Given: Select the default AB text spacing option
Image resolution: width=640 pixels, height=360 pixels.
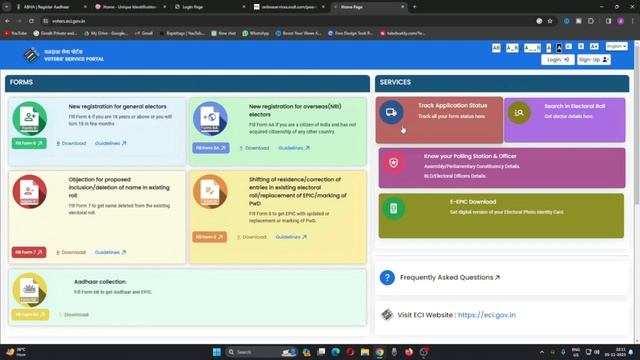Looking at the screenshot, I should (496, 48).
